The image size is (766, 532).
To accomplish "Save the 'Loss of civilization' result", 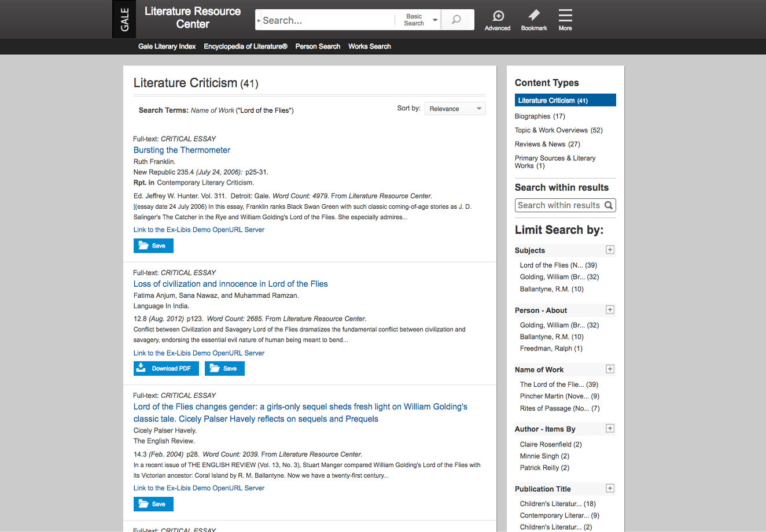I will [224, 368].
